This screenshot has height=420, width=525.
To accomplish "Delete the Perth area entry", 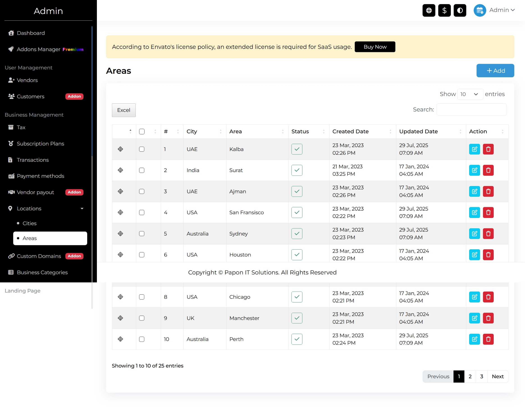I will click(488, 339).
